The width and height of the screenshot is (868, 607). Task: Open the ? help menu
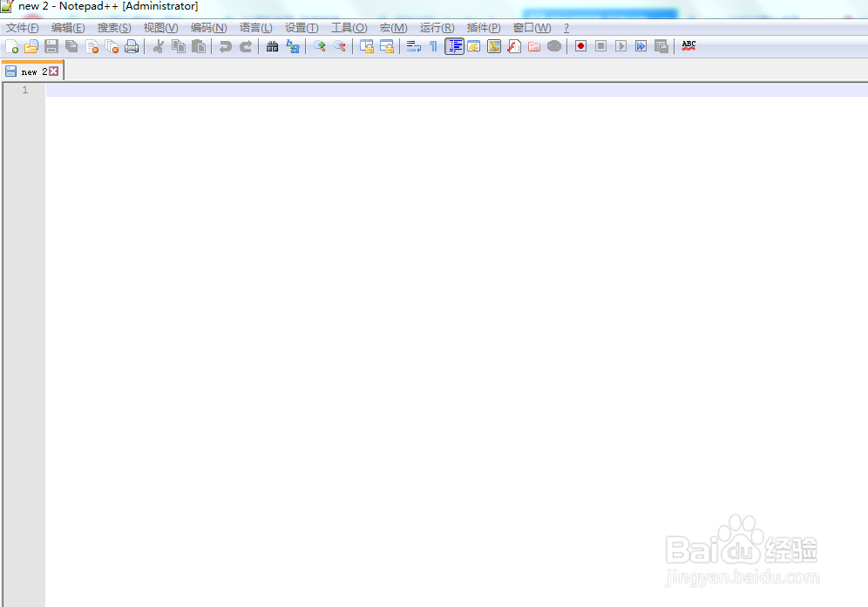566,28
